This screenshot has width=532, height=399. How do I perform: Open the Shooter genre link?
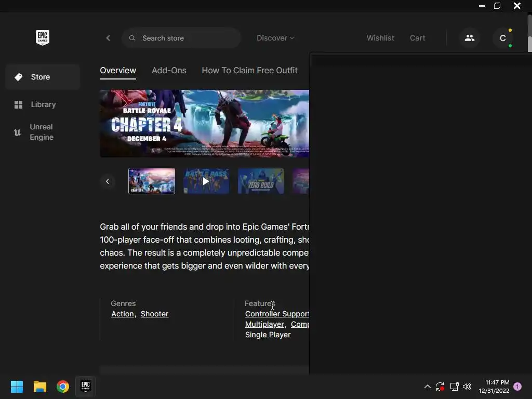[x=154, y=314]
